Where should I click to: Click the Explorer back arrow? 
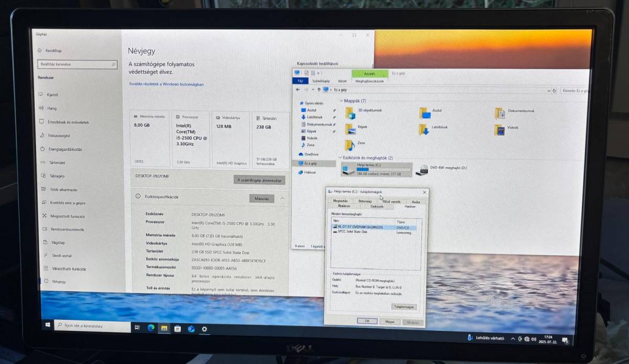[x=298, y=90]
